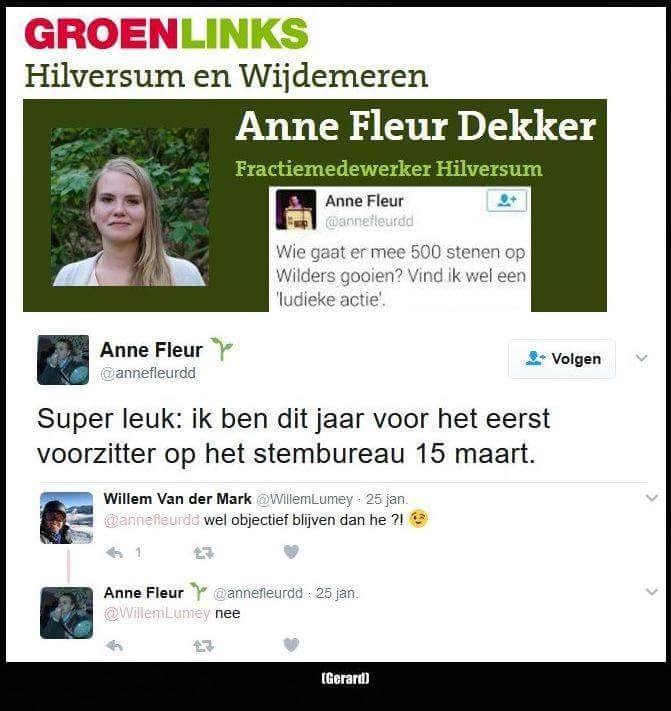Expand options chevron on Willem's reply
This screenshot has width=671, height=711.
[652, 498]
